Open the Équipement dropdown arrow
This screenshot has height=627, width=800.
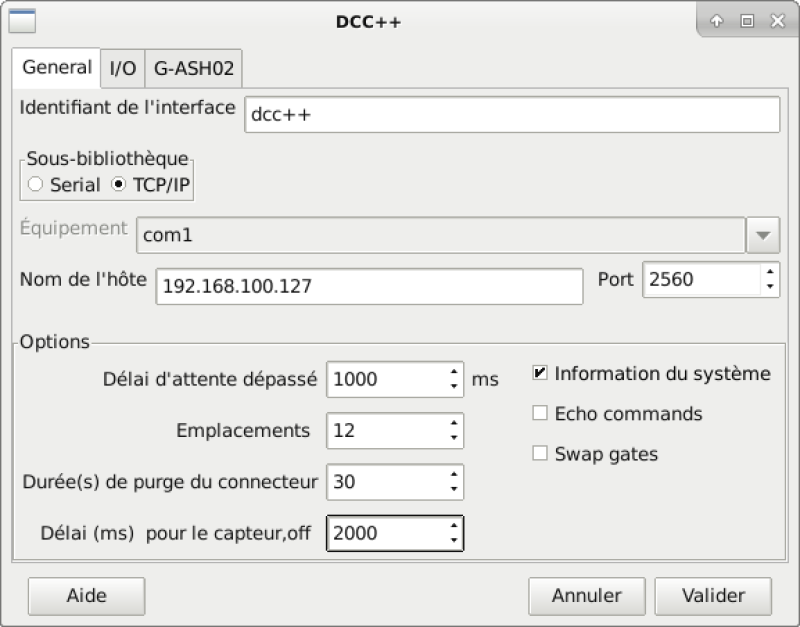(763, 235)
